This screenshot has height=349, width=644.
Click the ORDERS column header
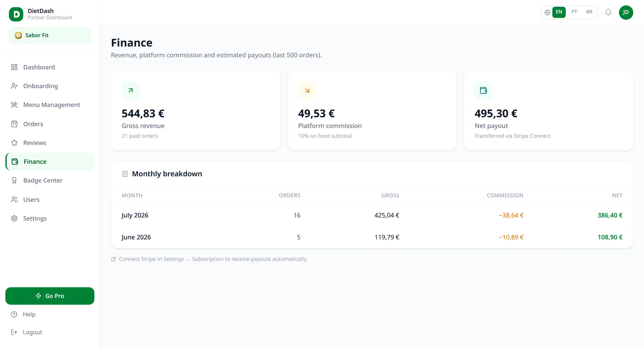(x=289, y=195)
